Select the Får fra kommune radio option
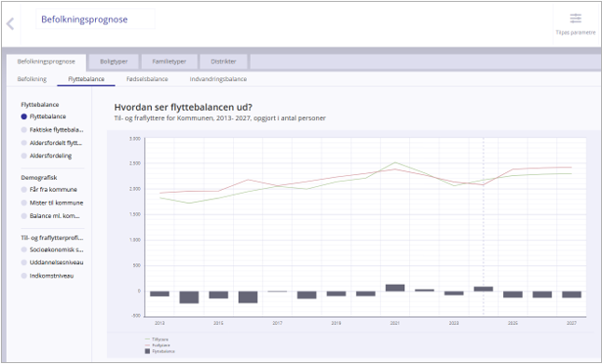Screen dimensions: 602x364 (x=24, y=190)
